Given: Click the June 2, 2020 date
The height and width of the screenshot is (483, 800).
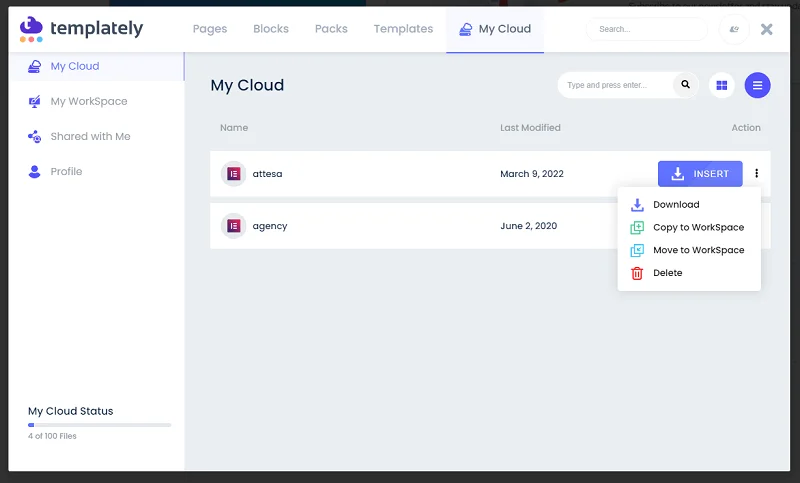Looking at the screenshot, I should [x=529, y=226].
